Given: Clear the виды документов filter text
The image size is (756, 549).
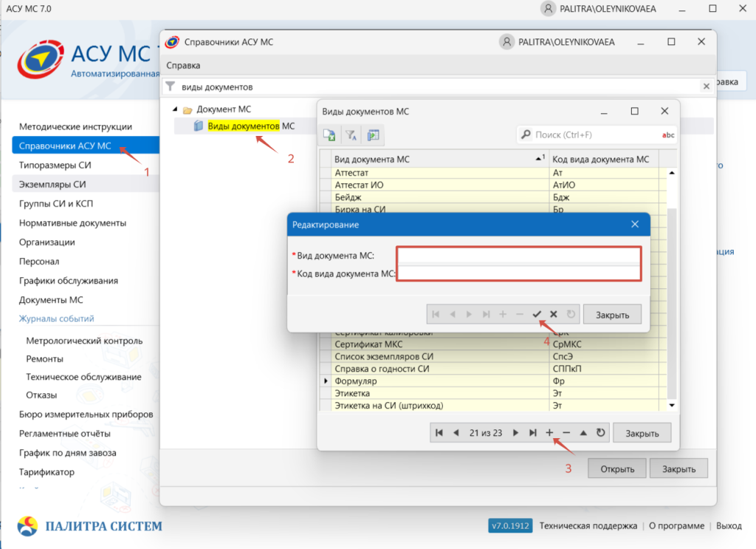Looking at the screenshot, I should 707,86.
